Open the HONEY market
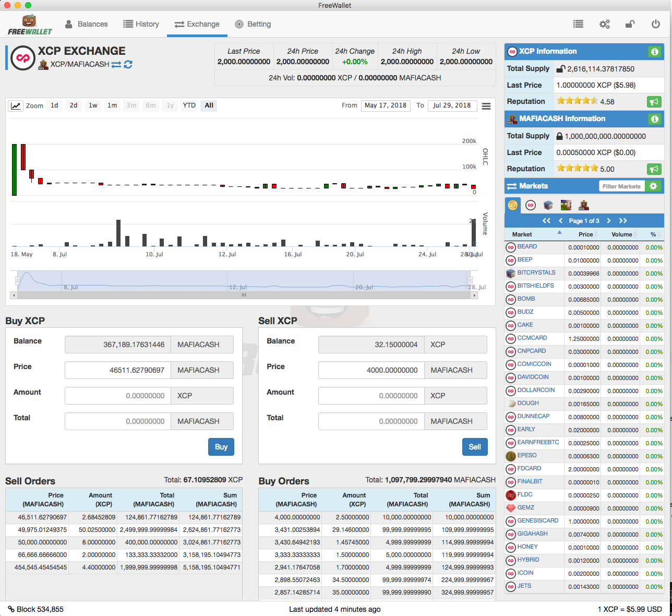 pyautogui.click(x=527, y=547)
